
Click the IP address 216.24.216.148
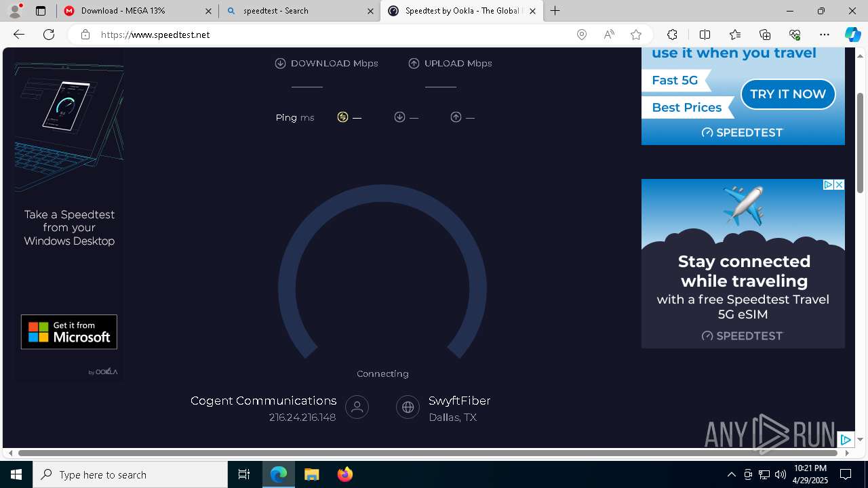tap(302, 418)
